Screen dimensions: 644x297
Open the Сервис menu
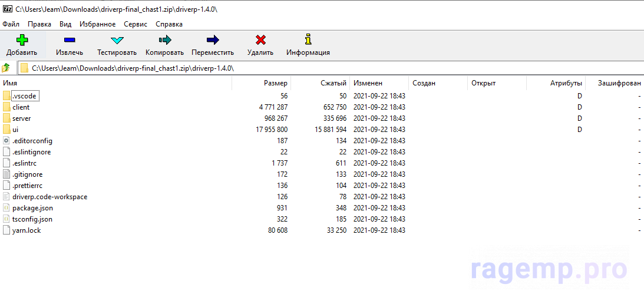[x=136, y=24]
